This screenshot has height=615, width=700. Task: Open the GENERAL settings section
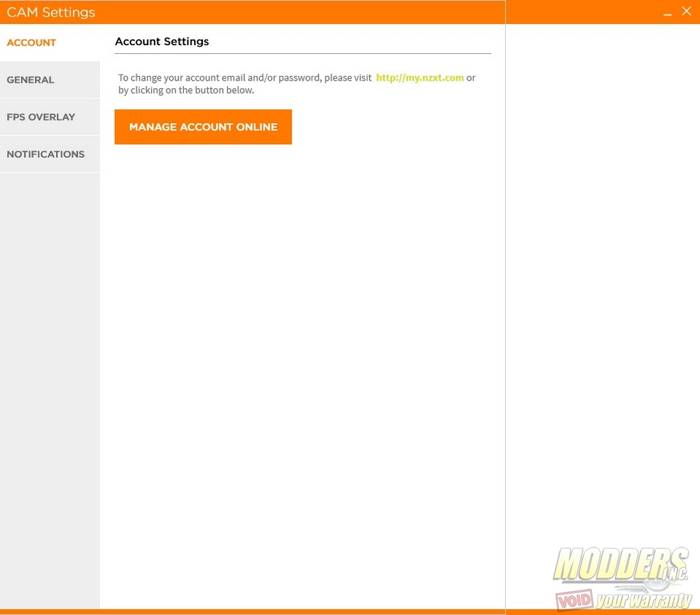[31, 79]
